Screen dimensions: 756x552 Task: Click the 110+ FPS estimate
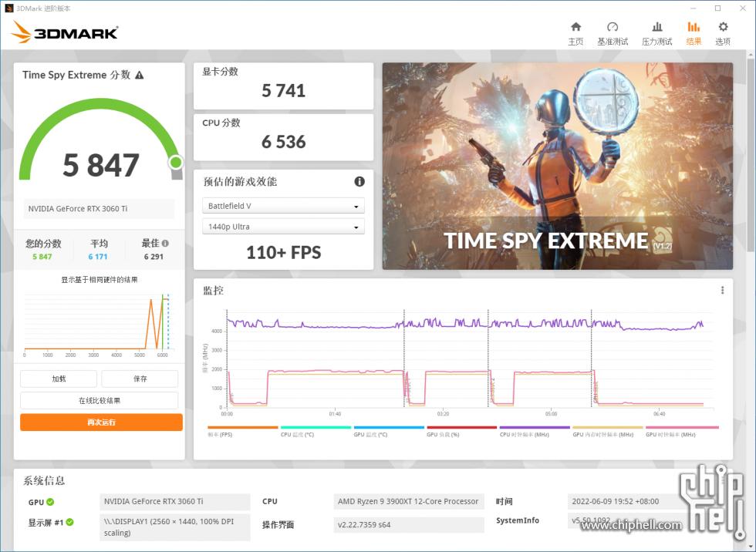point(284,252)
